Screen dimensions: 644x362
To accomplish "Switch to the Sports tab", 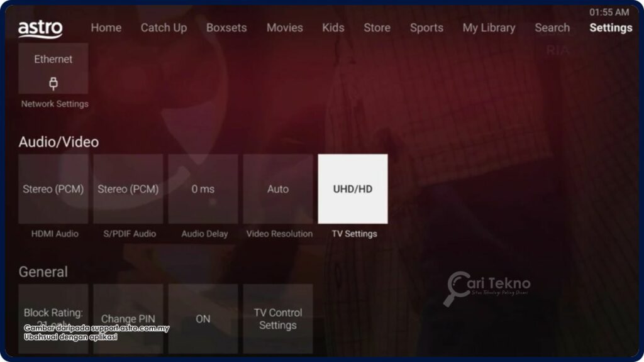I will pos(426,28).
